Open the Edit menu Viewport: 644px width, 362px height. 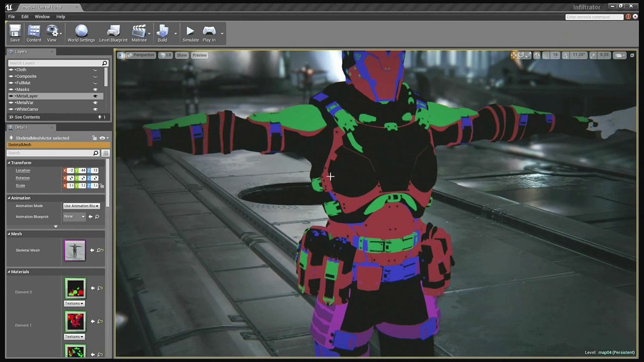tap(25, 17)
